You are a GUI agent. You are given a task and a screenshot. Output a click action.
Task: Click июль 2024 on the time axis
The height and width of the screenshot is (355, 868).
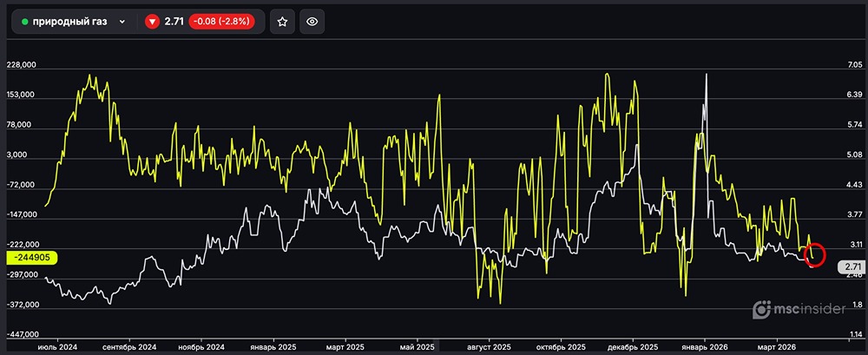point(57,346)
